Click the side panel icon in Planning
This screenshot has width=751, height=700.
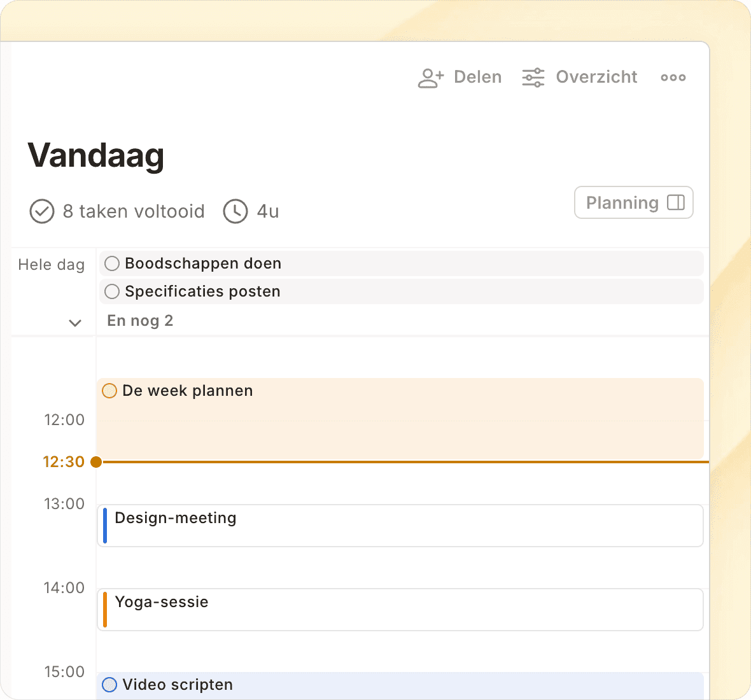coord(675,203)
